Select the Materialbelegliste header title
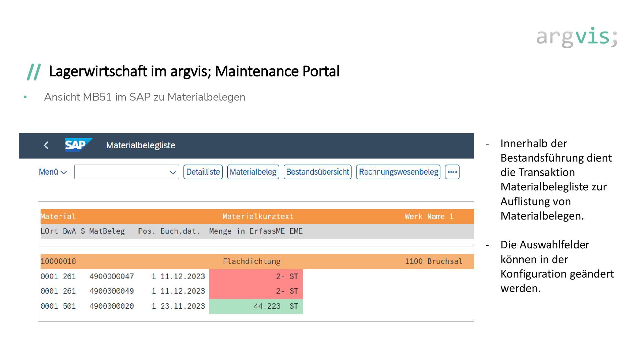 tap(141, 145)
